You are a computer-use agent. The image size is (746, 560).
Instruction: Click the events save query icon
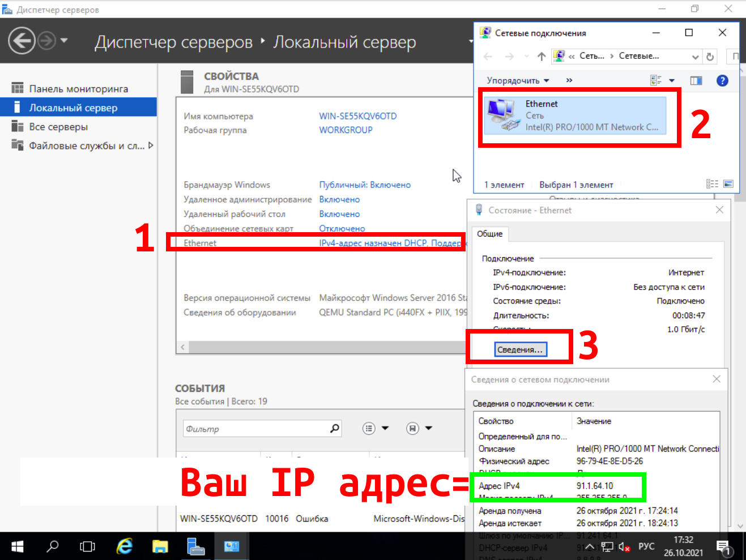(x=412, y=429)
